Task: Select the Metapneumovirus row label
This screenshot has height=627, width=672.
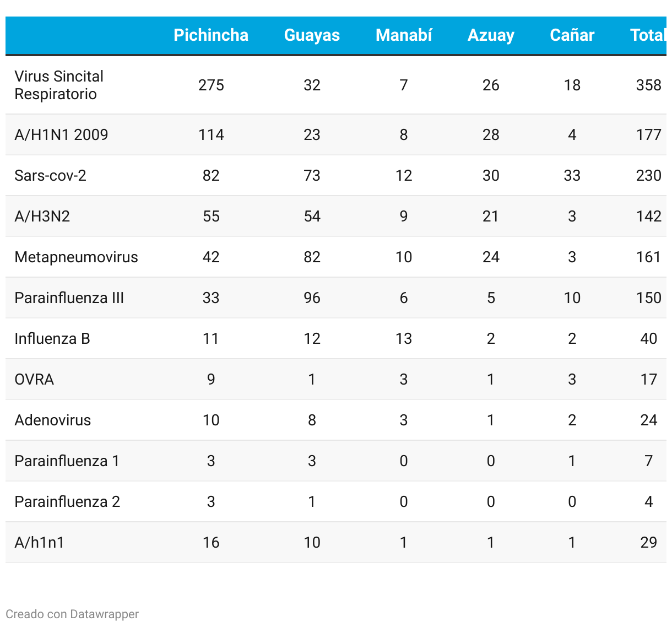Action: [76, 257]
